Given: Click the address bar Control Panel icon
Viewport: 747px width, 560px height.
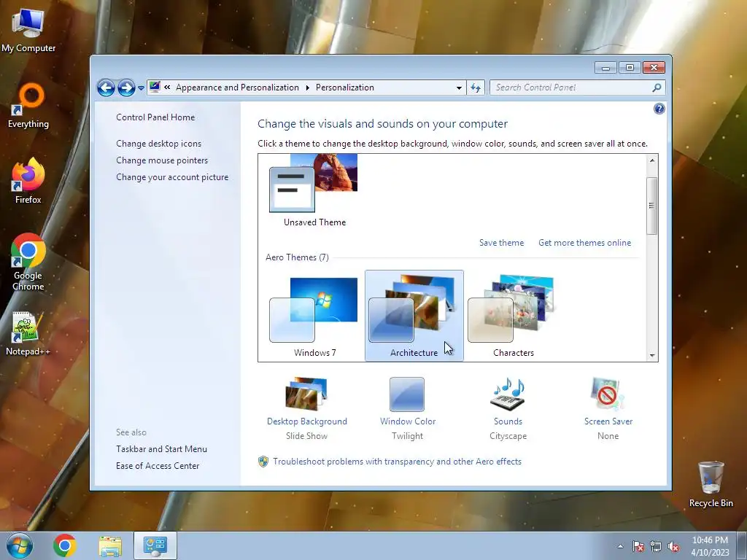Looking at the screenshot, I should 155,87.
